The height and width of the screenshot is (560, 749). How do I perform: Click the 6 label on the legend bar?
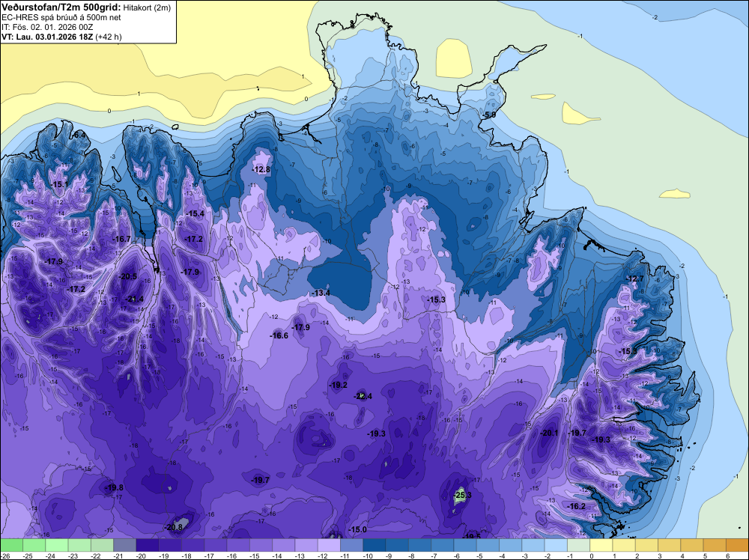727,556
